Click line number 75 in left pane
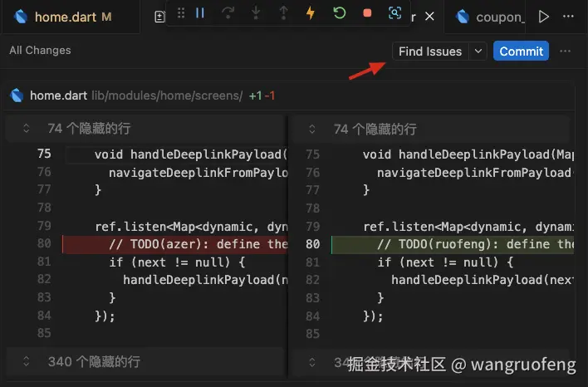 [44, 154]
